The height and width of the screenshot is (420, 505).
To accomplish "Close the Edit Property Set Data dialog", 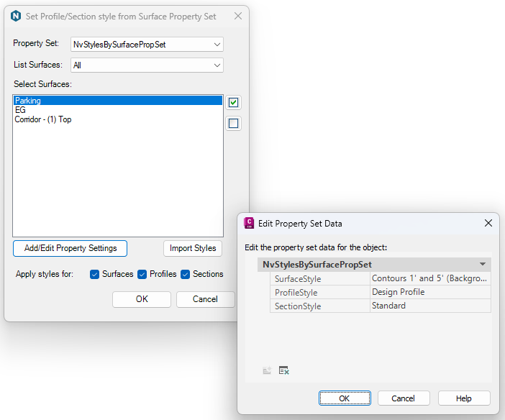I will pyautogui.click(x=488, y=223).
